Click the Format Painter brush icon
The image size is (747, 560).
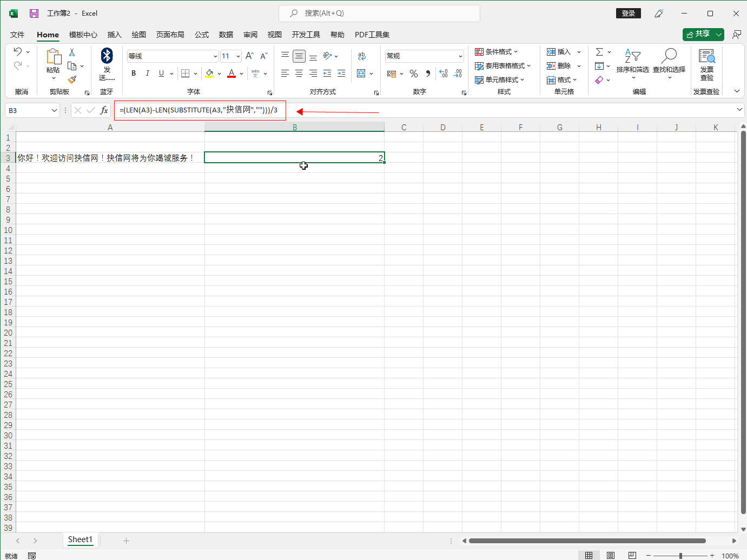pyautogui.click(x=72, y=79)
